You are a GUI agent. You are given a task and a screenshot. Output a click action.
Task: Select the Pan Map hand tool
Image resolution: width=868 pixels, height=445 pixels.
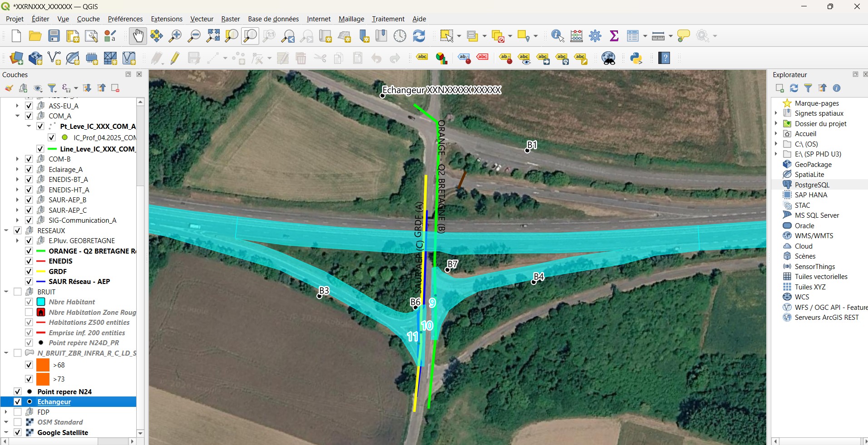138,36
